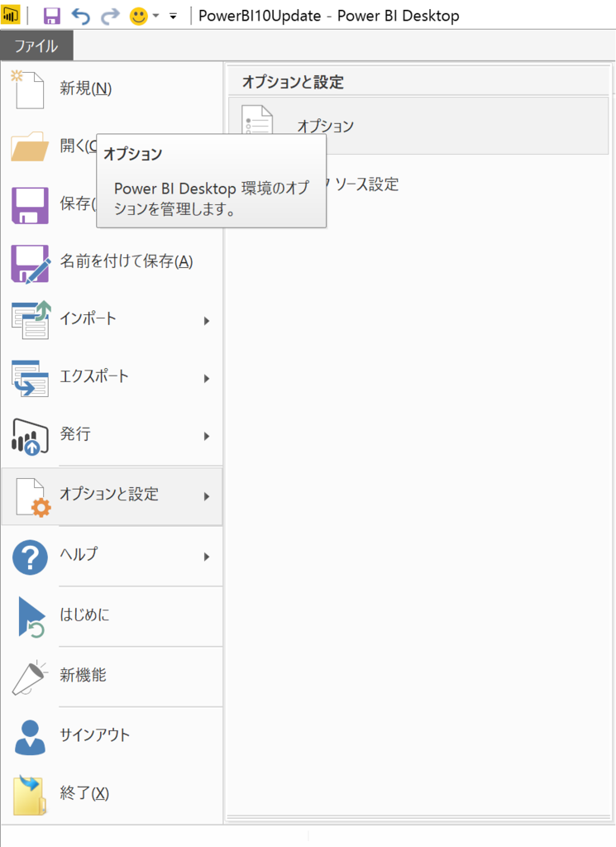The height and width of the screenshot is (847, 616).
Task: Select the インポート menu item
Action: [x=112, y=319]
